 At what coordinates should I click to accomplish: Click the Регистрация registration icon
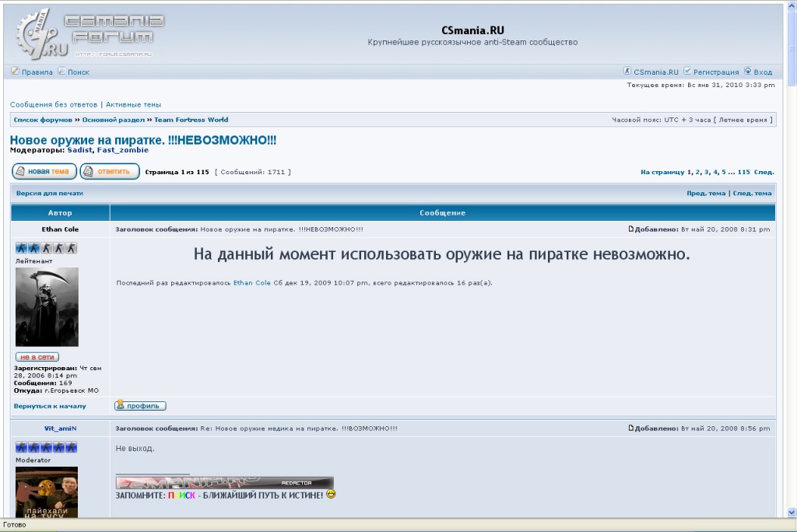pos(687,72)
